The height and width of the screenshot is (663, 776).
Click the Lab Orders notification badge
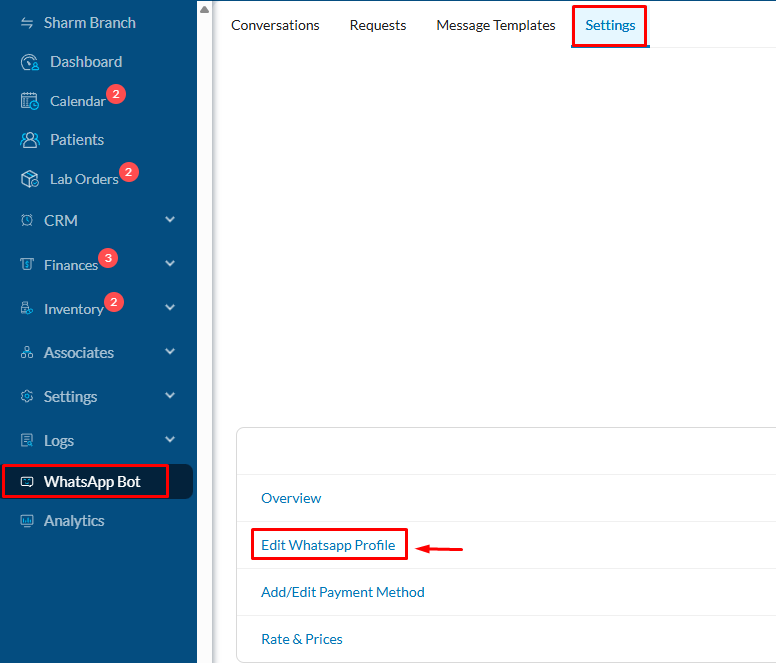pyautogui.click(x=129, y=172)
